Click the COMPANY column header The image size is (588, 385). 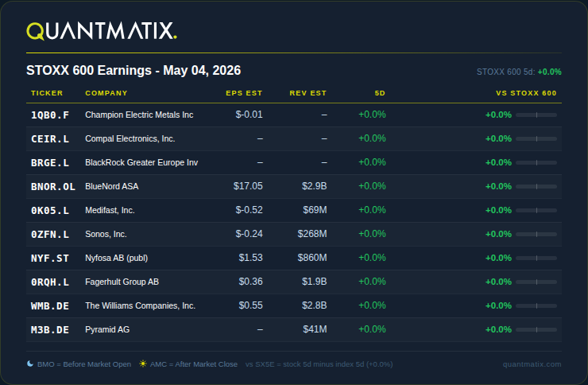106,93
